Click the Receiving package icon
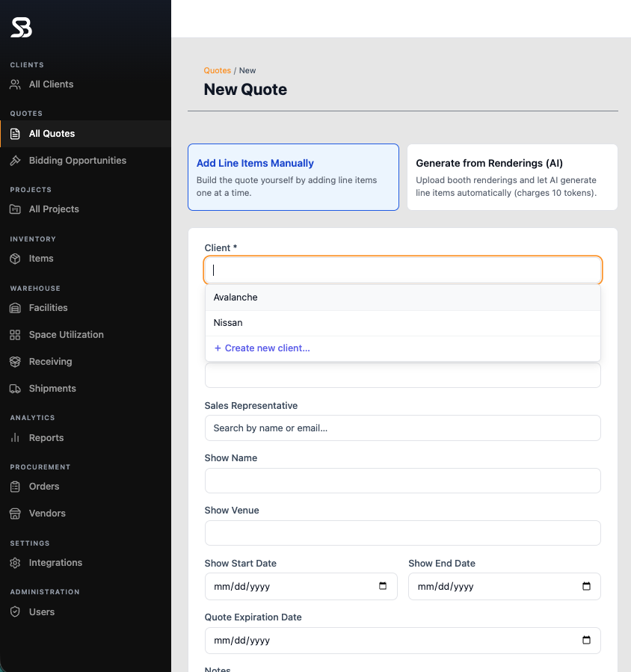The height and width of the screenshot is (672, 631). point(15,362)
